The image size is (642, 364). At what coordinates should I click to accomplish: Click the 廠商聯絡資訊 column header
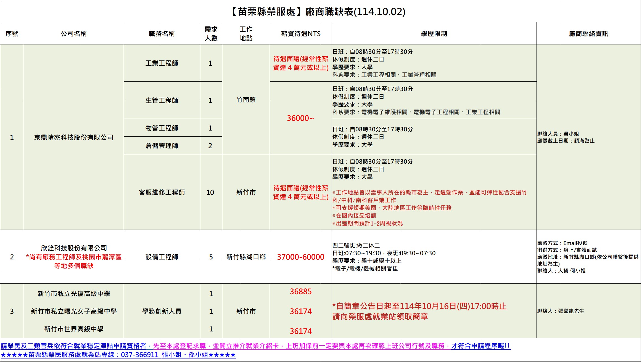click(588, 34)
